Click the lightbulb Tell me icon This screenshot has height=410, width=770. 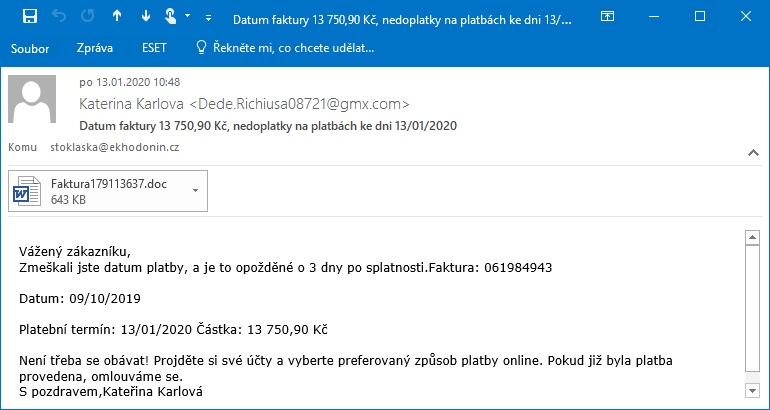pyautogui.click(x=201, y=48)
